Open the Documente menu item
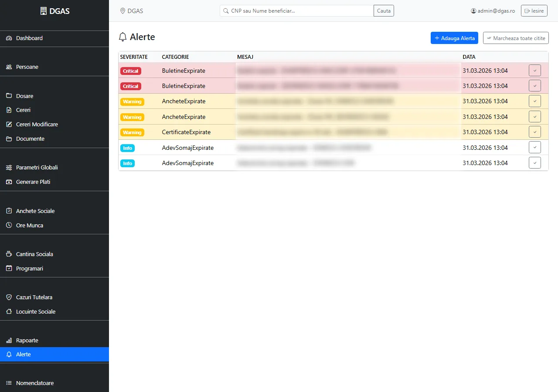Viewport: 558px width, 392px height. (54, 139)
